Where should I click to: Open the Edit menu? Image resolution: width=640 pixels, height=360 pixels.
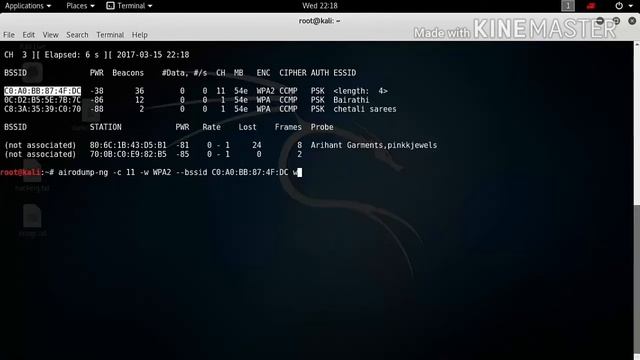click(x=28, y=35)
